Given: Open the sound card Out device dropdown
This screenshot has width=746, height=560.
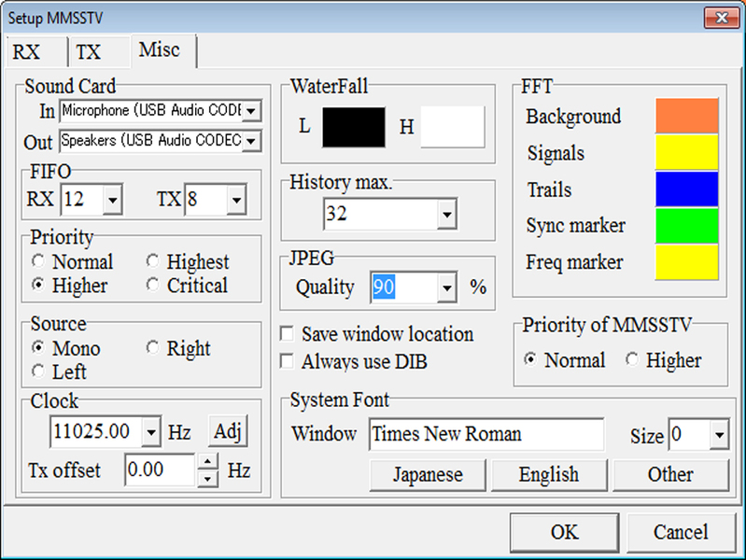Looking at the screenshot, I should [x=251, y=141].
